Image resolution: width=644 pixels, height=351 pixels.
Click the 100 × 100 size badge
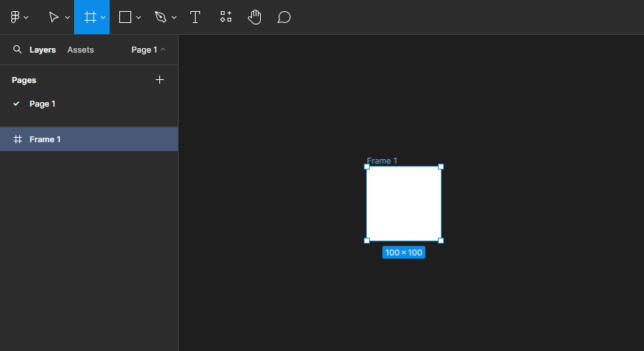[404, 253]
